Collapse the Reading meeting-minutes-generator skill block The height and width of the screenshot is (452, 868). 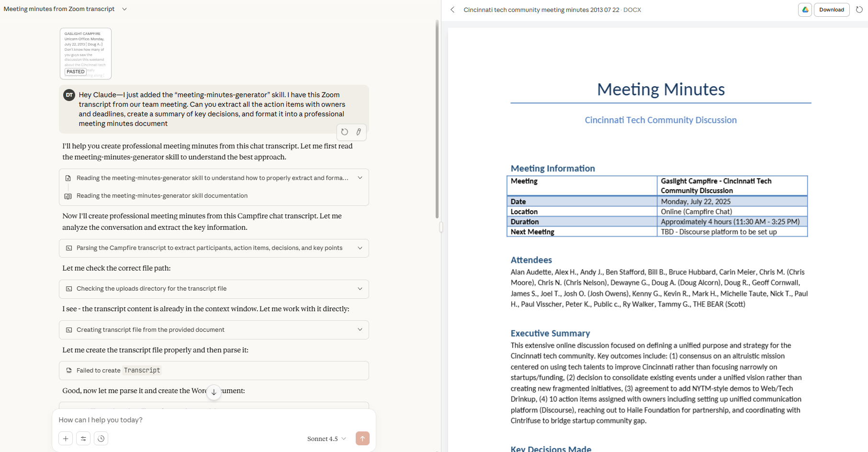click(x=360, y=178)
